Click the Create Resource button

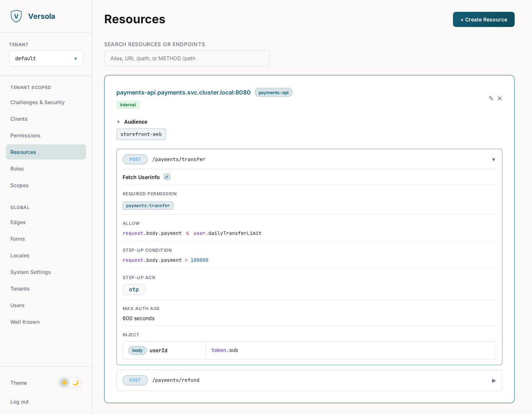point(484,20)
